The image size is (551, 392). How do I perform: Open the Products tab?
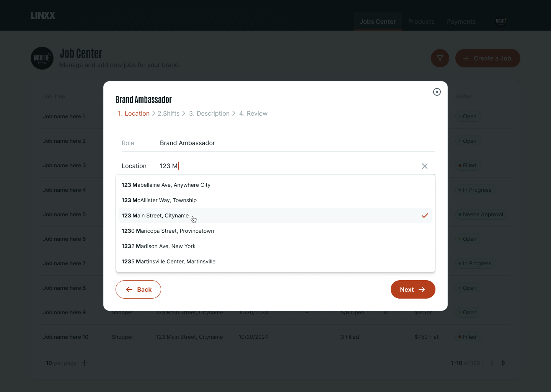(x=421, y=21)
